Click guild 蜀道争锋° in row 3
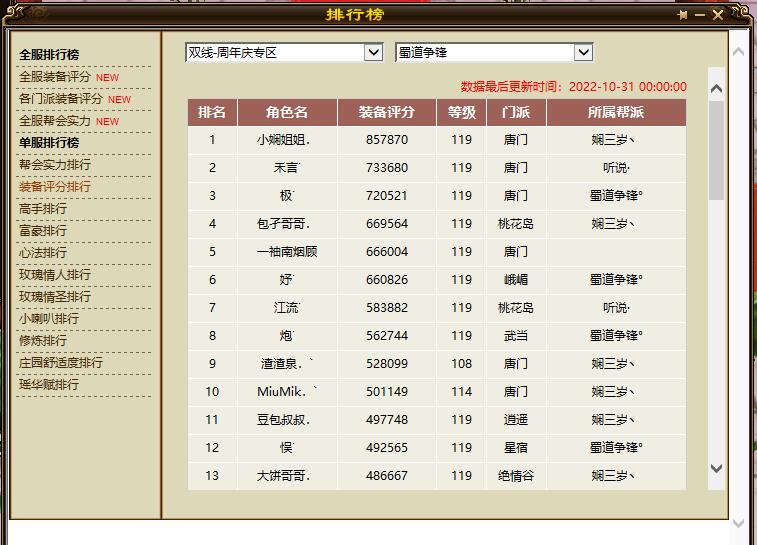 pos(617,196)
